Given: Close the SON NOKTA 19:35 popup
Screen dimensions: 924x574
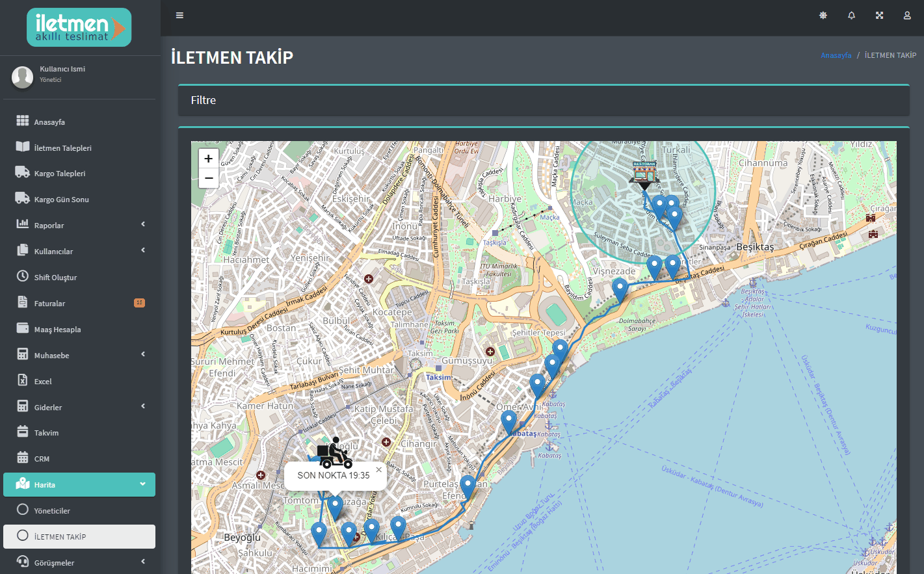Looking at the screenshot, I should tap(378, 469).
